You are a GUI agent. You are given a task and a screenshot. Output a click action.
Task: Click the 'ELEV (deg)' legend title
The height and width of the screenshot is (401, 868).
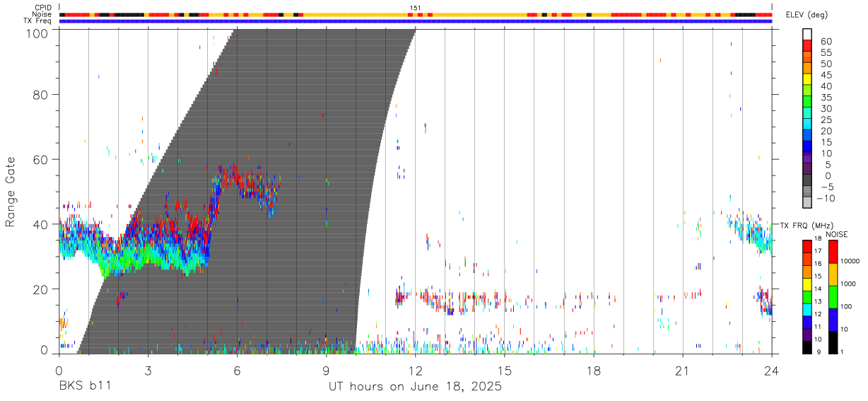coord(805,16)
